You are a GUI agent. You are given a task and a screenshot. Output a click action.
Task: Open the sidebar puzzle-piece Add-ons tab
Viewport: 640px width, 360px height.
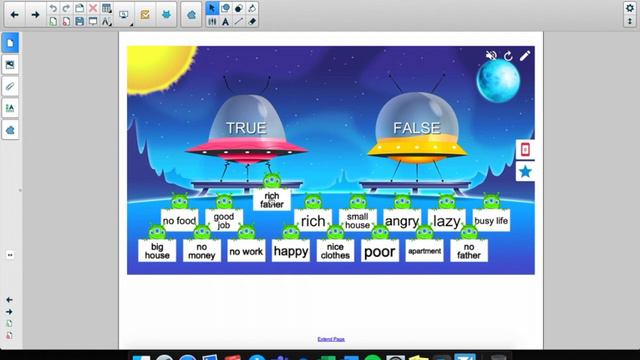point(10,130)
